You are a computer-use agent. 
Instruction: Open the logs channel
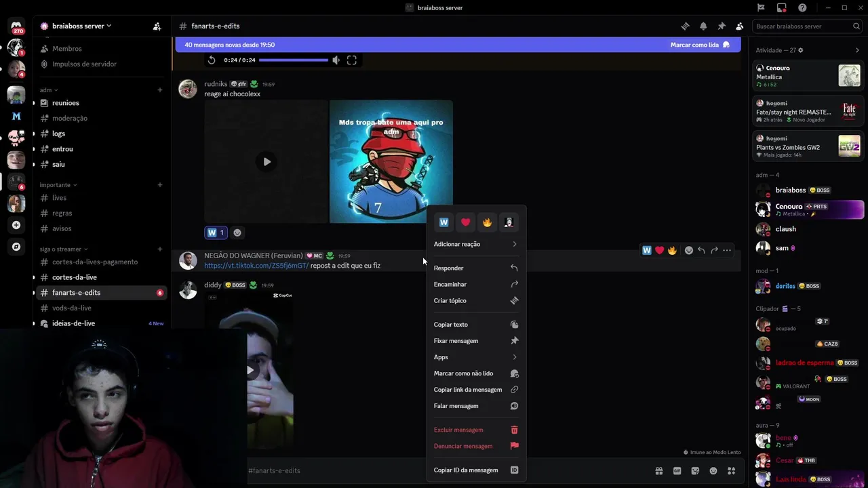[102, 134]
